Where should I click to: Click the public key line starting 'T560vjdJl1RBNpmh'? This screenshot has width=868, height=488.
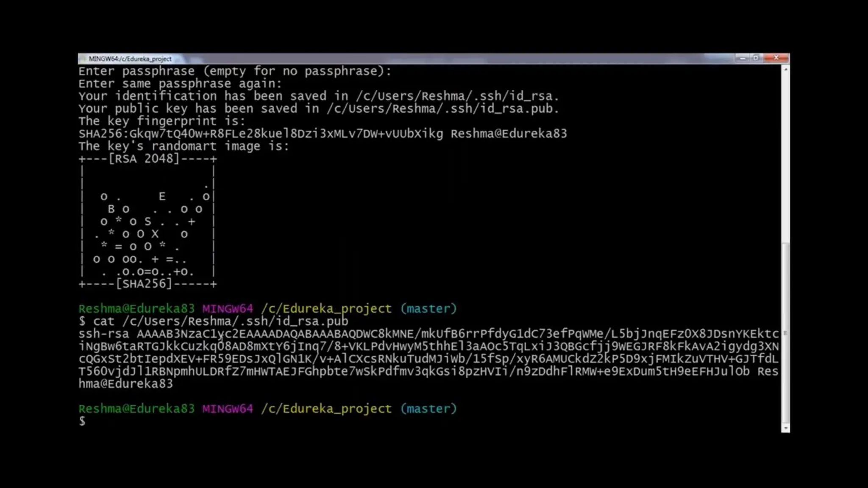coord(428,372)
